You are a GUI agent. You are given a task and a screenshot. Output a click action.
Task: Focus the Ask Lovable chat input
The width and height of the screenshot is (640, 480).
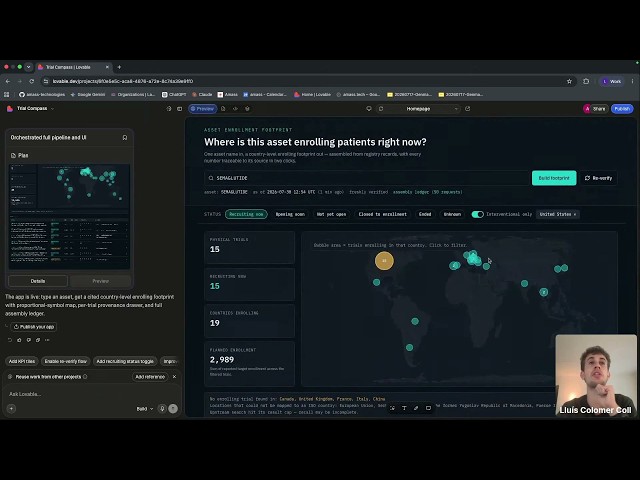tap(92, 394)
